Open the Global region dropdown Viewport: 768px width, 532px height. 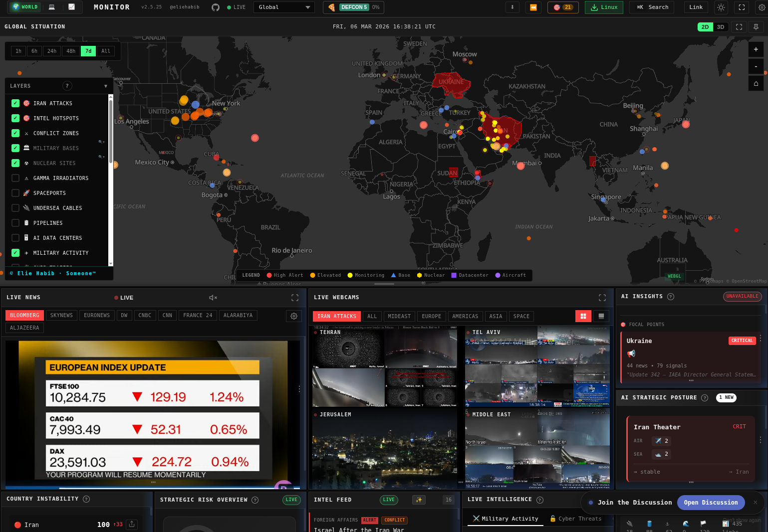[284, 7]
